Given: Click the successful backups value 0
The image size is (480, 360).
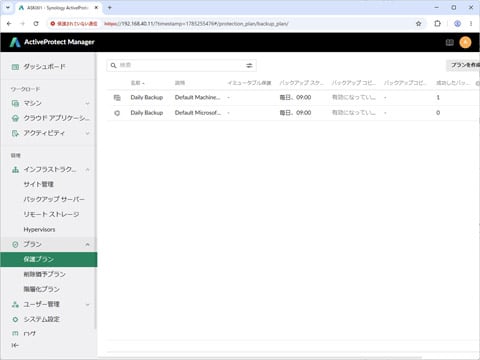Looking at the screenshot, I should (438, 113).
